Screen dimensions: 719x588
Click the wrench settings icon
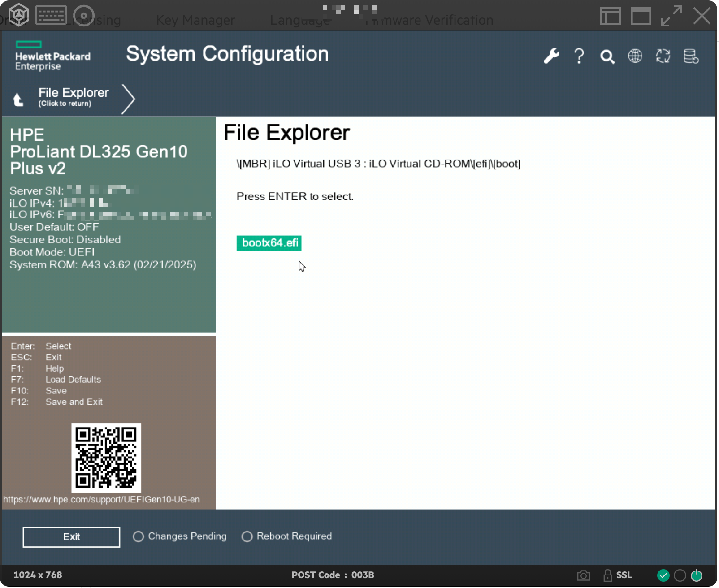point(551,56)
